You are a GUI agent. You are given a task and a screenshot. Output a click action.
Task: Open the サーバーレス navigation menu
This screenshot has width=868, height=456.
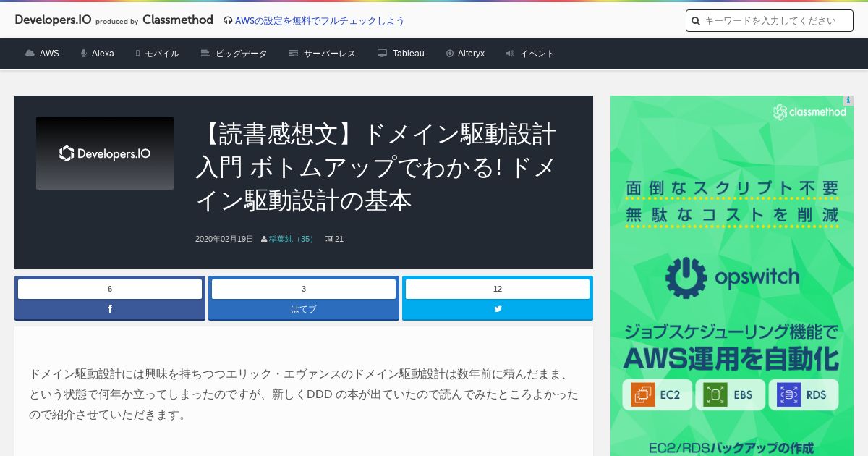coord(330,54)
